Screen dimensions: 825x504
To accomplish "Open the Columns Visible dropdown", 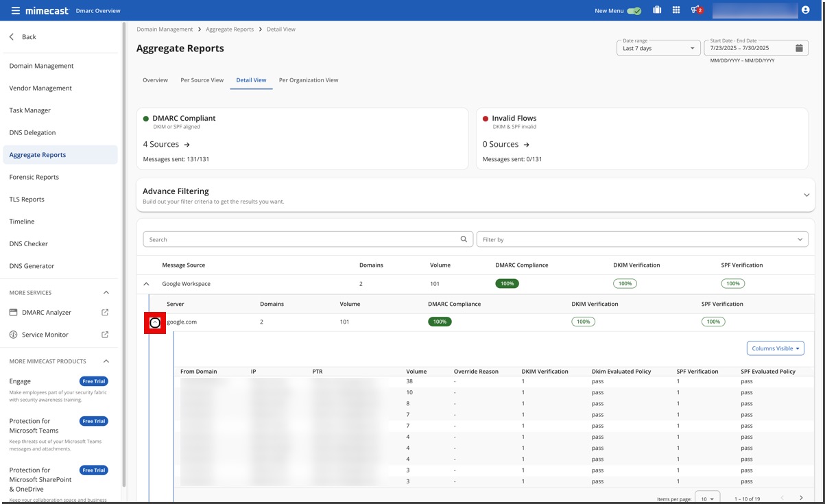I will tap(776, 348).
